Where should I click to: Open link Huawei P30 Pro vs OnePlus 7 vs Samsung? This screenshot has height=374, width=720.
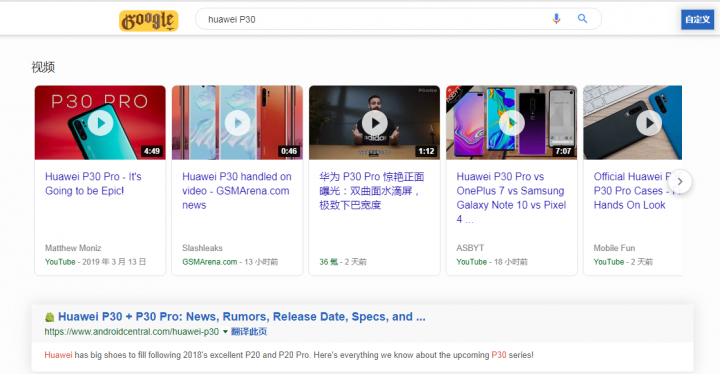(x=511, y=198)
